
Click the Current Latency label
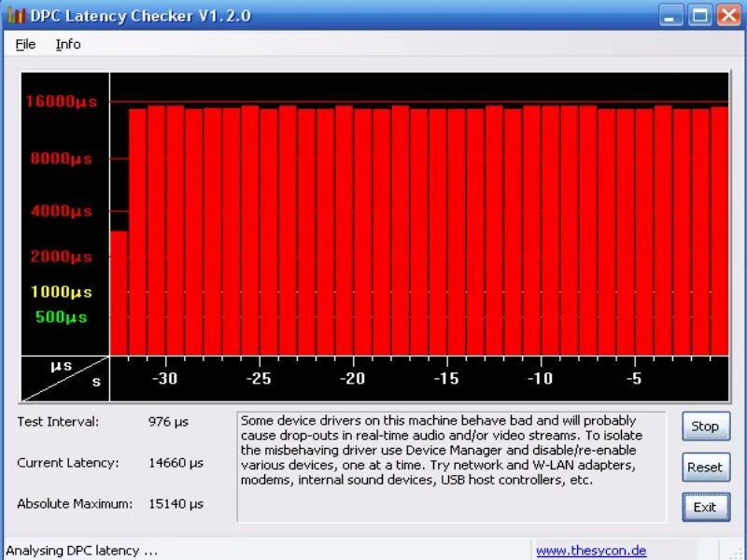pos(67,463)
